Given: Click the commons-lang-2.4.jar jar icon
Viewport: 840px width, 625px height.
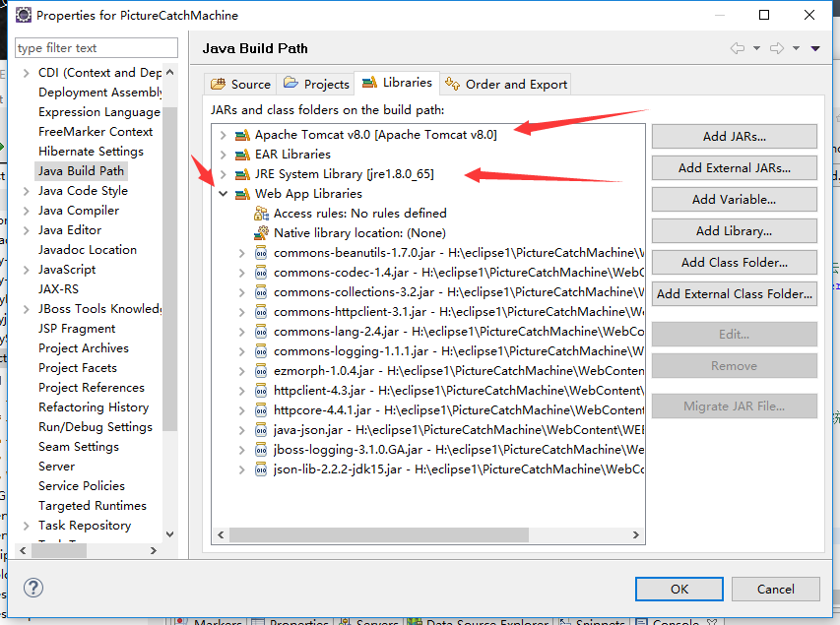Looking at the screenshot, I should (261, 332).
